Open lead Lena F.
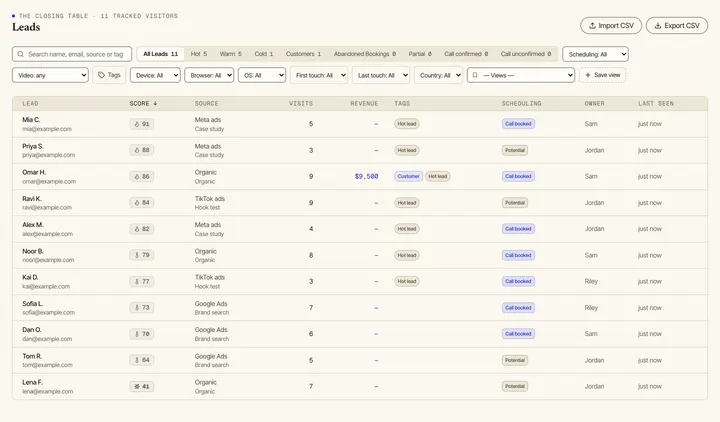 click(33, 383)
